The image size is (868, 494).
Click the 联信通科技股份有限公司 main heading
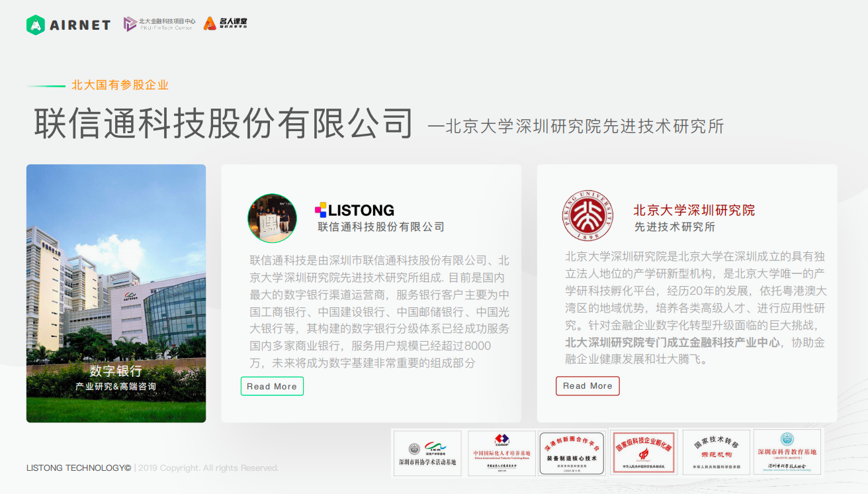tap(224, 123)
